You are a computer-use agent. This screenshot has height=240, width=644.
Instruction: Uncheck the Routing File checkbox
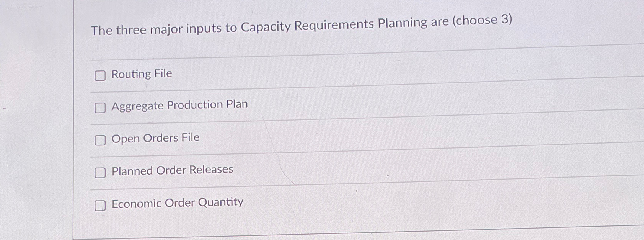pyautogui.click(x=100, y=76)
